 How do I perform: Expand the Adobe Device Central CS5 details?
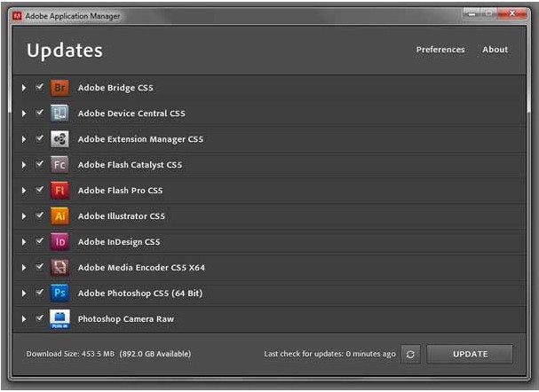pos(24,114)
